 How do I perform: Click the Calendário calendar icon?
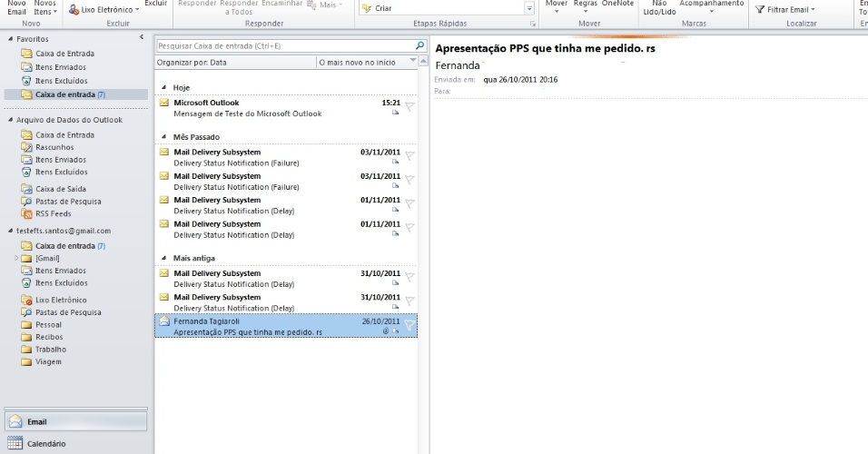[15, 443]
